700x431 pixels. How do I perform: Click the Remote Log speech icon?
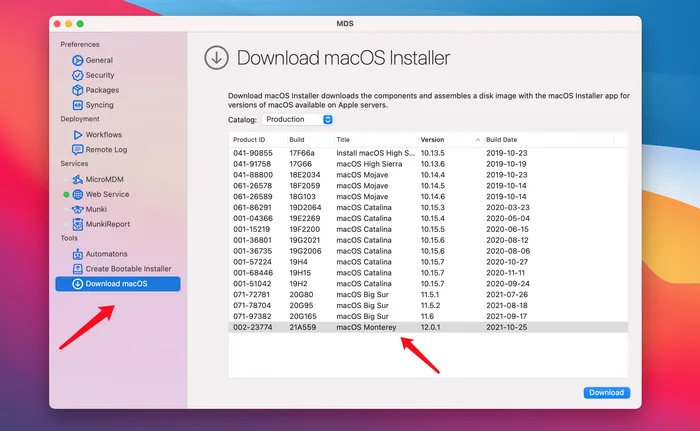point(78,150)
